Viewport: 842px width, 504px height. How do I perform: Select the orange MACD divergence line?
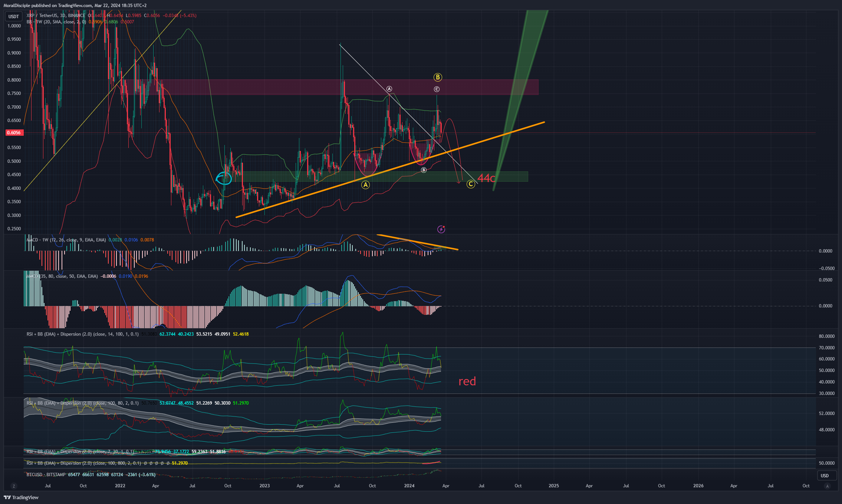coord(417,242)
